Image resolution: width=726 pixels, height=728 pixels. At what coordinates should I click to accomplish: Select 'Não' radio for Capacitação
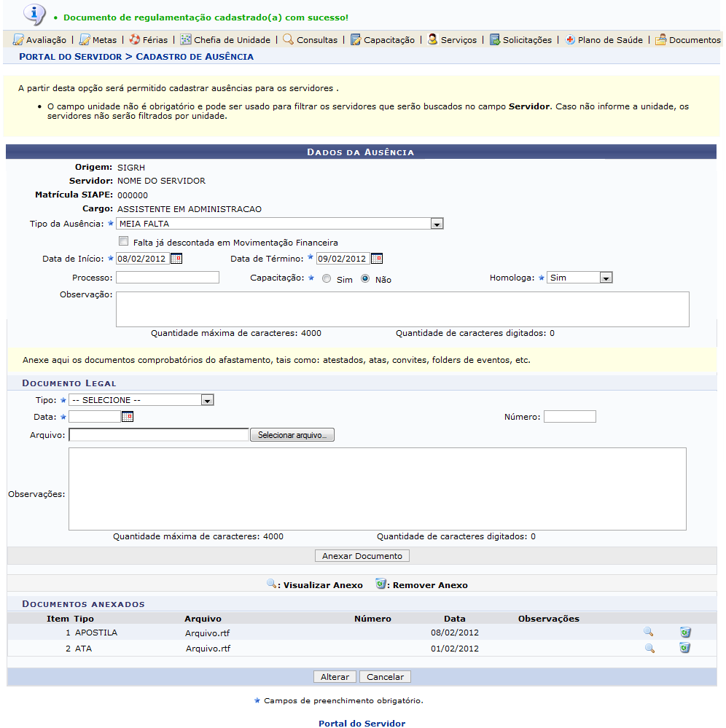pos(365,279)
